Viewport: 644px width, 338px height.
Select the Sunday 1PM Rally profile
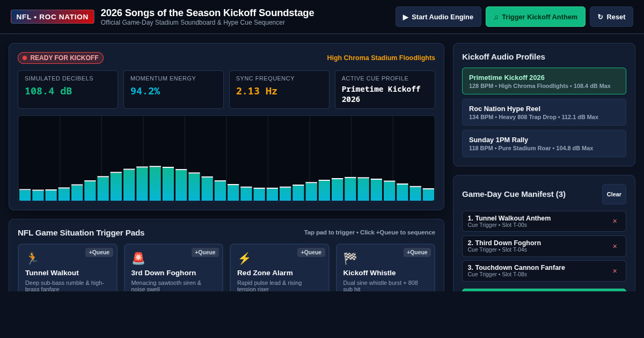(544, 143)
